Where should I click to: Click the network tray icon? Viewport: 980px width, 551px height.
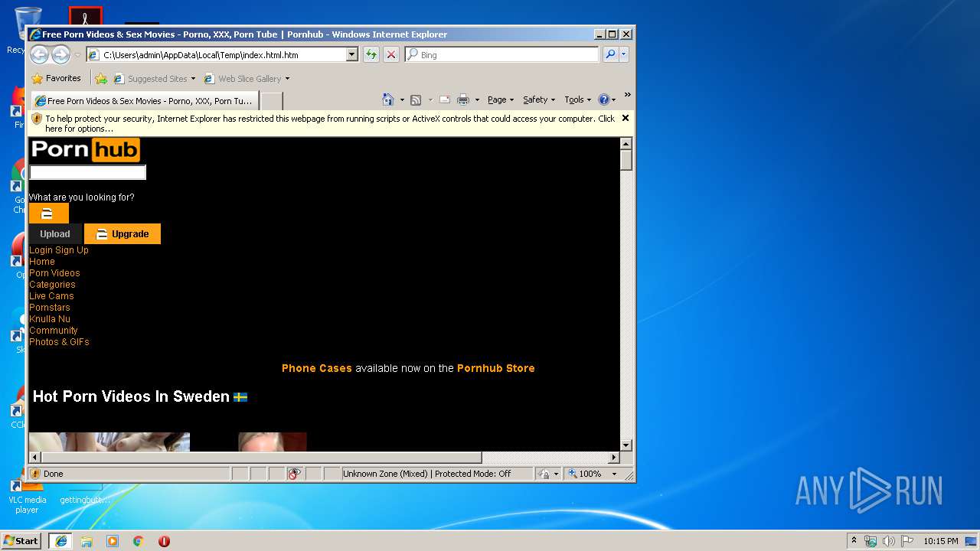coord(871,541)
